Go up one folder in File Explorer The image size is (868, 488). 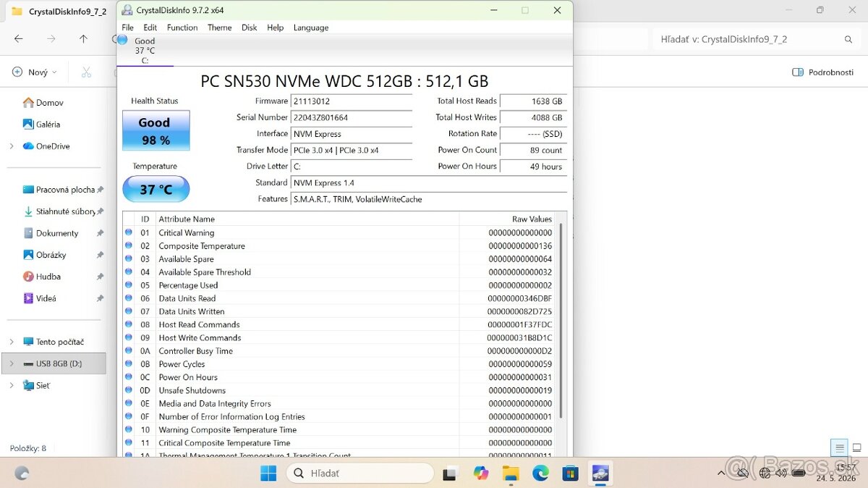tap(83, 39)
